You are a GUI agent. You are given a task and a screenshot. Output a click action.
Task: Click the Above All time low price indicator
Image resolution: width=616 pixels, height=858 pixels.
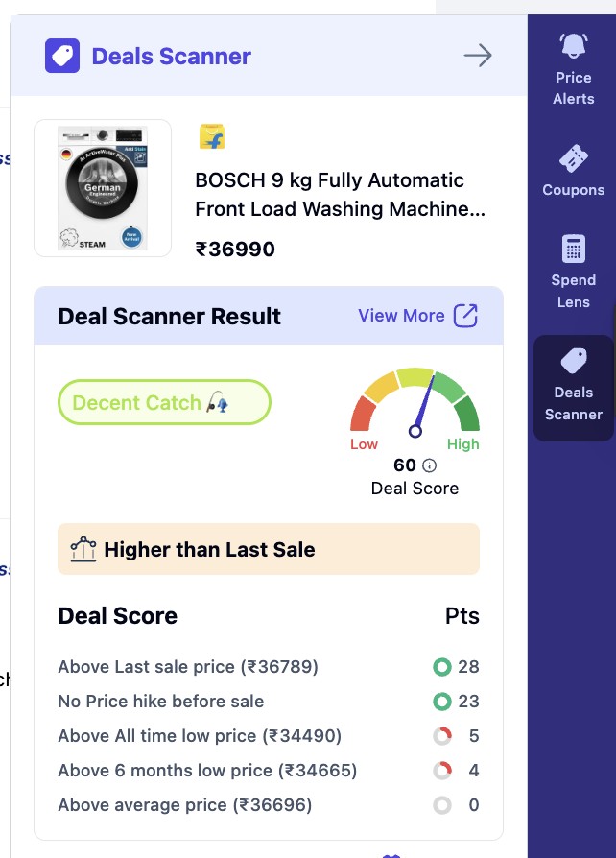[x=442, y=736]
